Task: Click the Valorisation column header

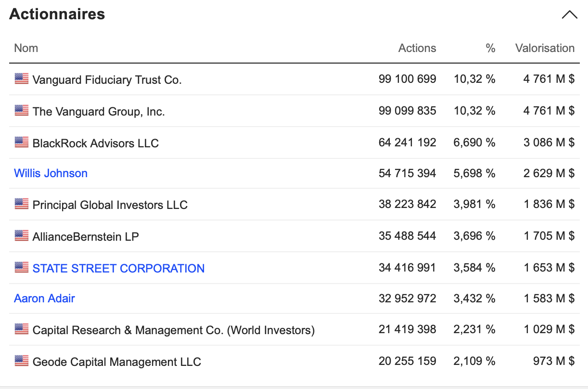Action: click(545, 48)
